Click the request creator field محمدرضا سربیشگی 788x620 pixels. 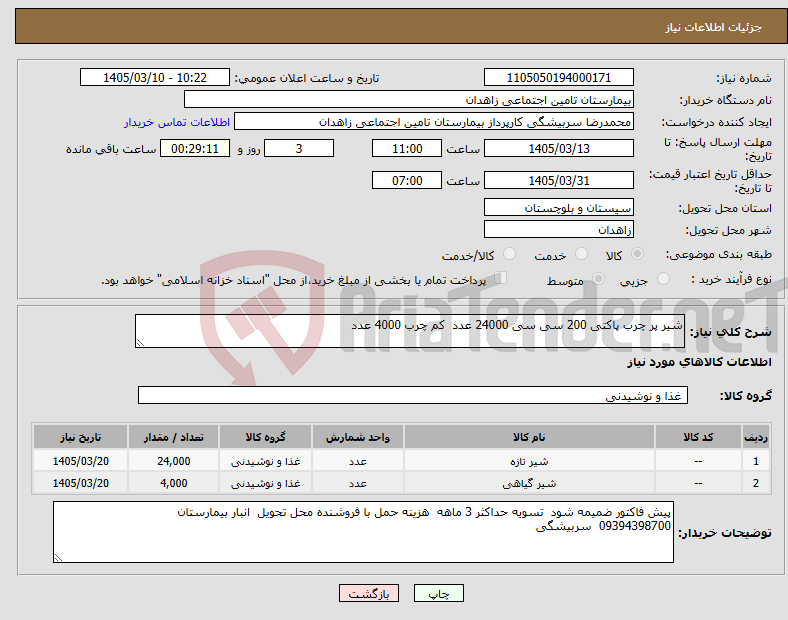coord(434,122)
